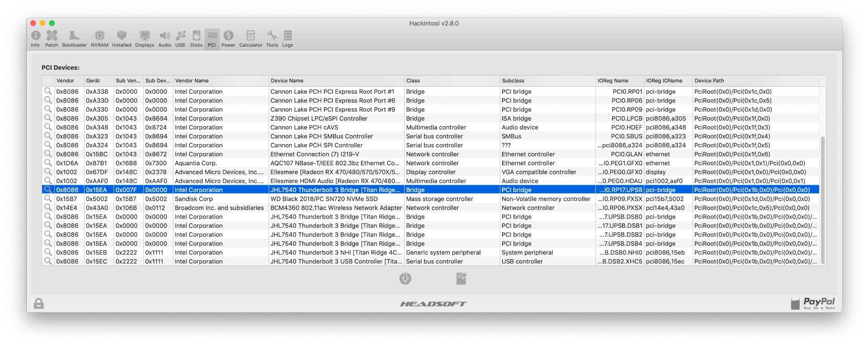
Task: Click magnifier for Root Port #1 row
Action: (48, 91)
